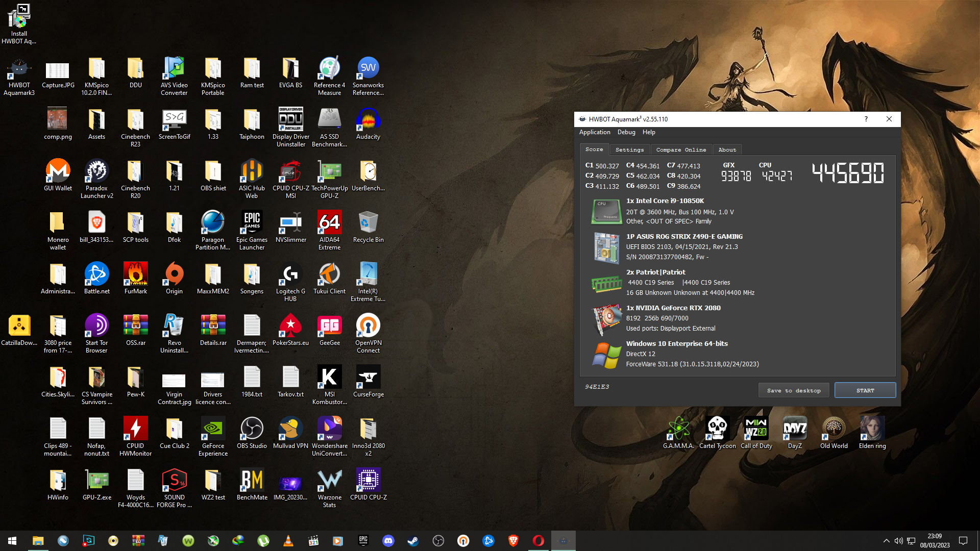Select the NVSlimmer desktop icon
This screenshot has width=980, height=551.
[x=290, y=228]
